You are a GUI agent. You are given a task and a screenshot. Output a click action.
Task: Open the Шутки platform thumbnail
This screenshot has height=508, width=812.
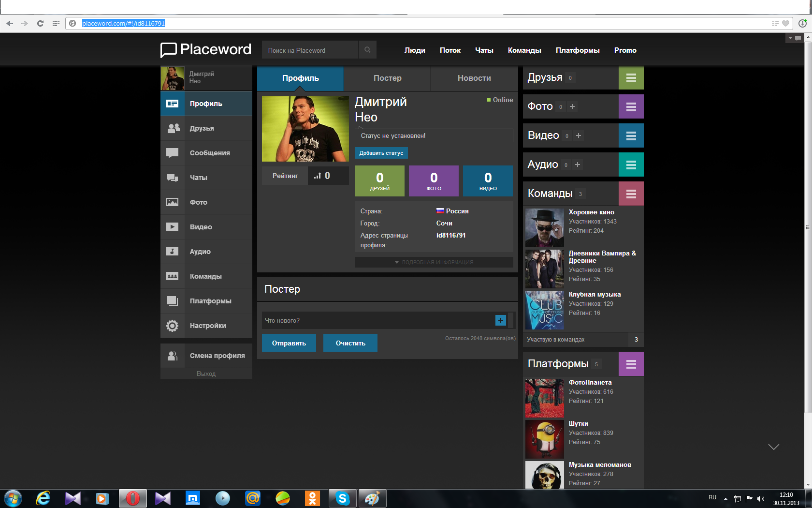point(545,439)
